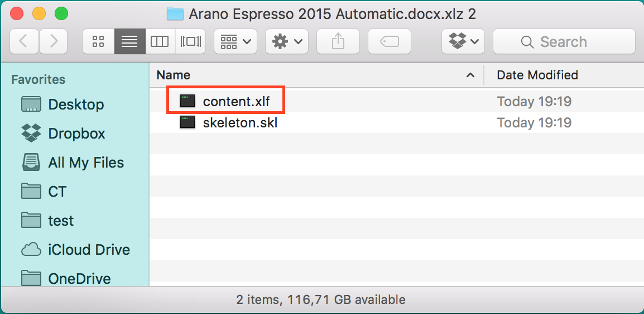Viewport: 644px width, 314px height.
Task: Go back to previous folder
Action: [23, 41]
